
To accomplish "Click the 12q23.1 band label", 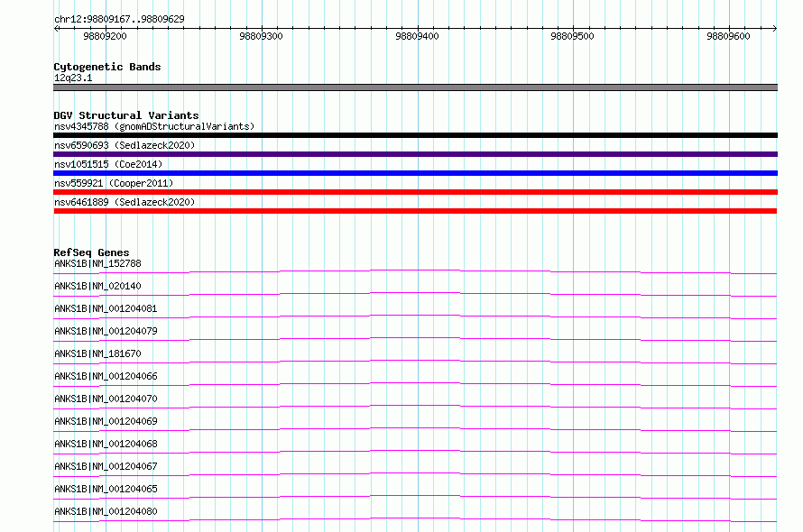I will tap(73, 78).
